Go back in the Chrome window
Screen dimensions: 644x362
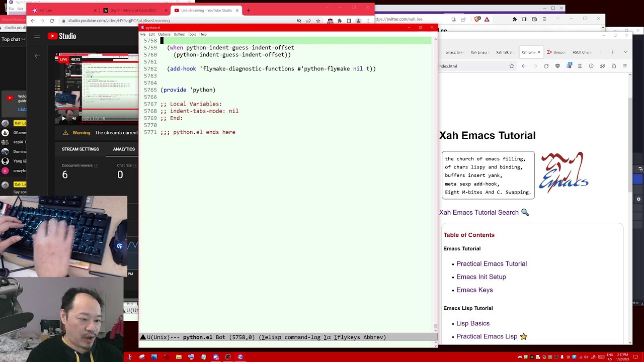coord(33,21)
